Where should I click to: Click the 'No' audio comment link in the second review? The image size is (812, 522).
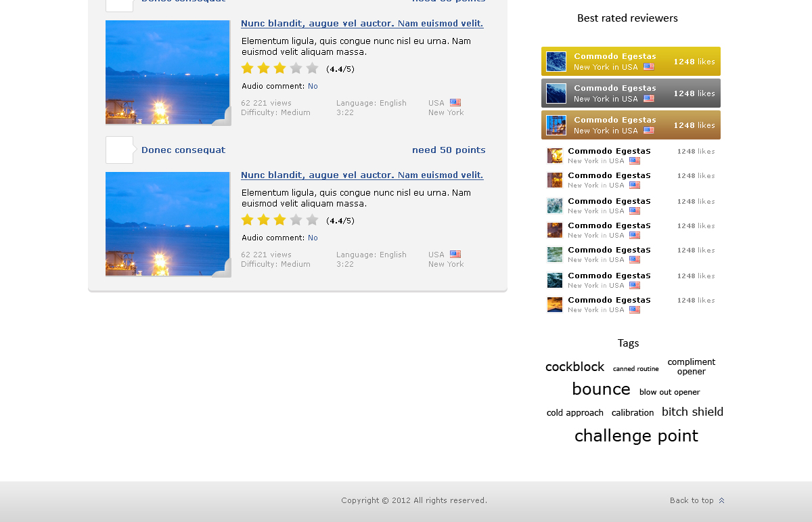pyautogui.click(x=313, y=238)
